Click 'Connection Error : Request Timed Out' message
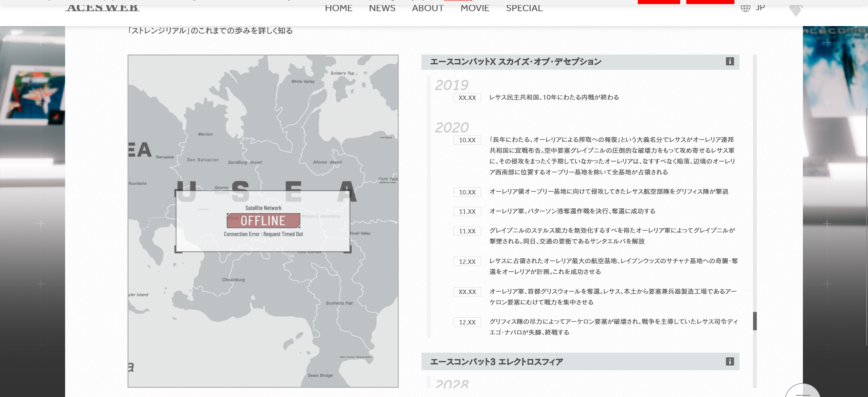Image resolution: width=868 pixels, height=397 pixels. (263, 234)
